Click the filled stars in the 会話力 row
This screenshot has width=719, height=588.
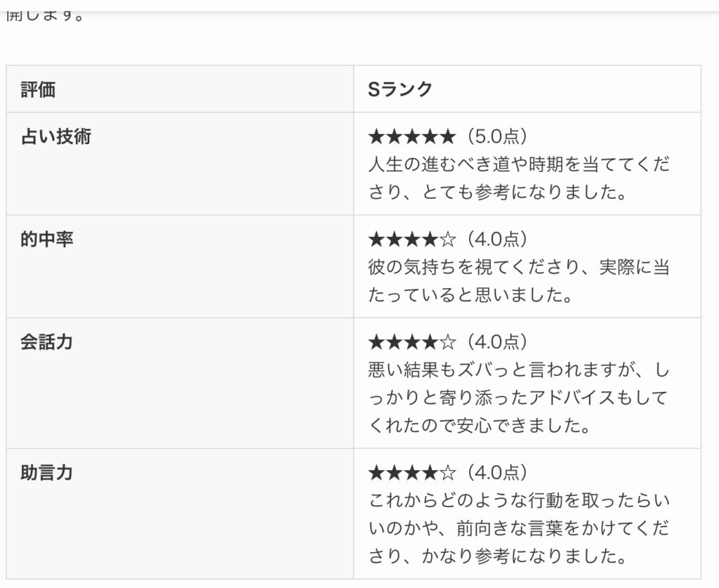coord(403,342)
